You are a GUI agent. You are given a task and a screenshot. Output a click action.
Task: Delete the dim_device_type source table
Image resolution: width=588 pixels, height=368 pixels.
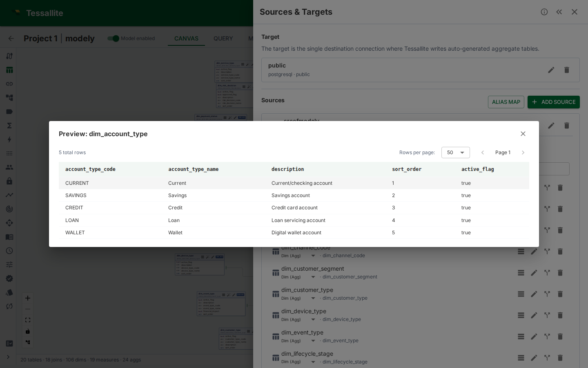(560, 315)
